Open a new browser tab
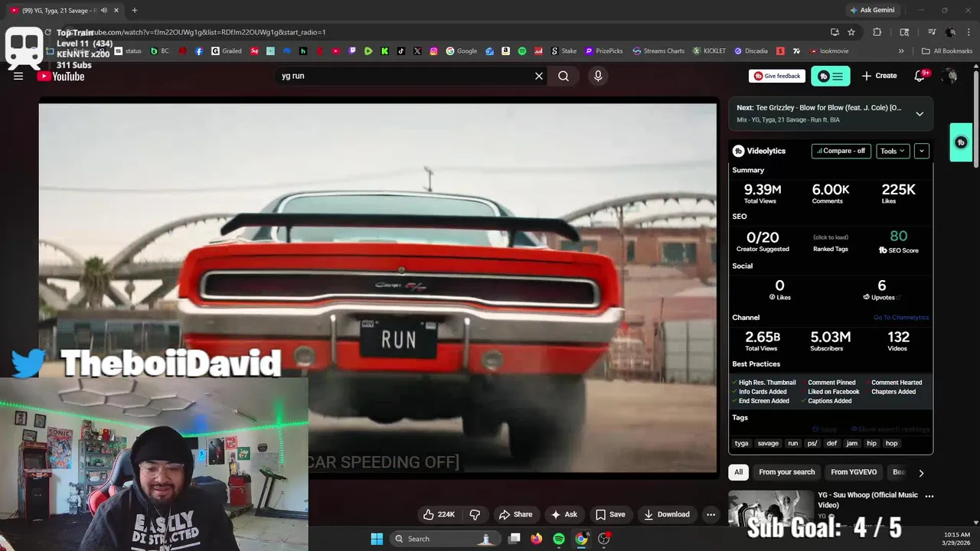 coord(134,10)
